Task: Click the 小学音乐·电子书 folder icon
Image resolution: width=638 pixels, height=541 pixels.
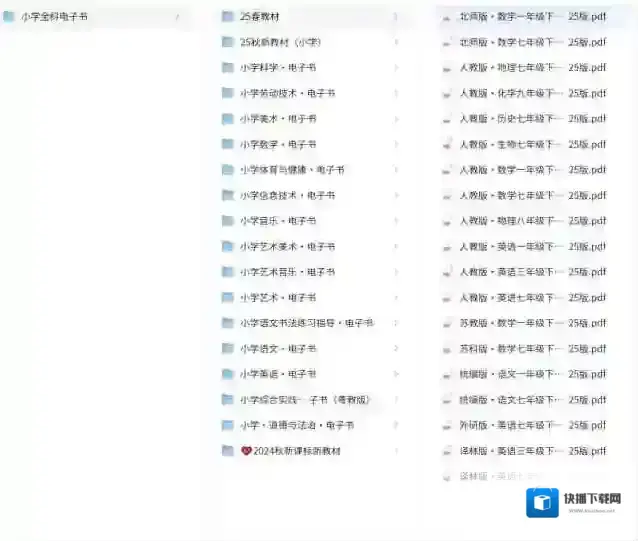Action: [x=228, y=221]
